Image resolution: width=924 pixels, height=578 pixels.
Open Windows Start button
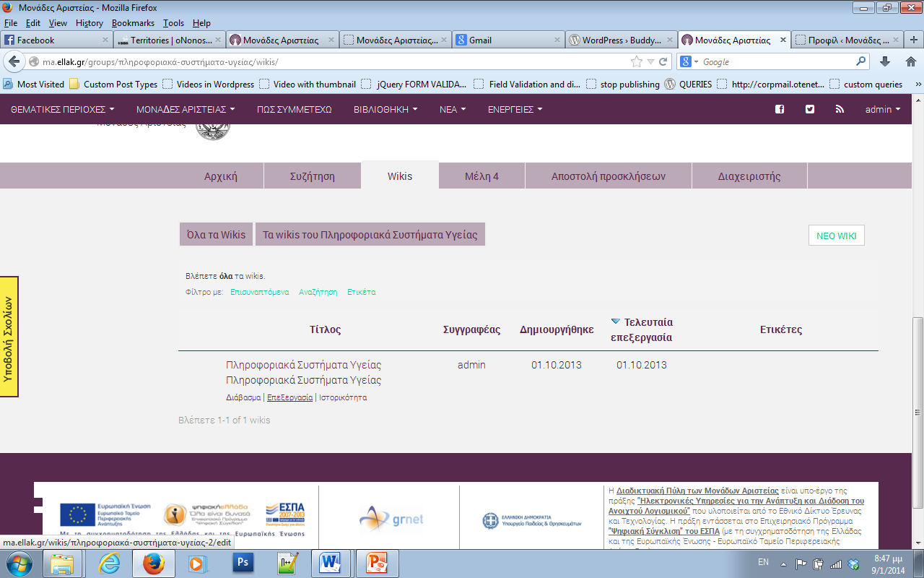click(x=18, y=563)
